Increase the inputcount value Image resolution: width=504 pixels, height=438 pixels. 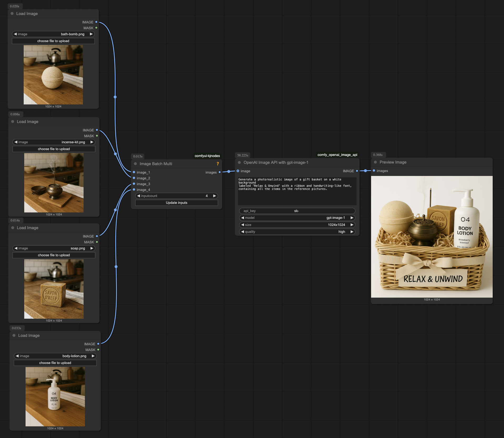(x=214, y=196)
